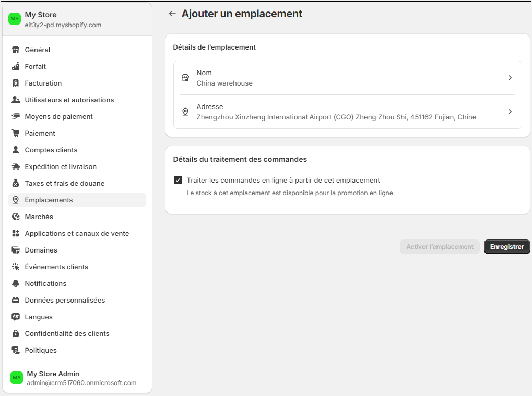532x396 pixels.
Task: Click the Notifications bell icon
Action: point(16,284)
